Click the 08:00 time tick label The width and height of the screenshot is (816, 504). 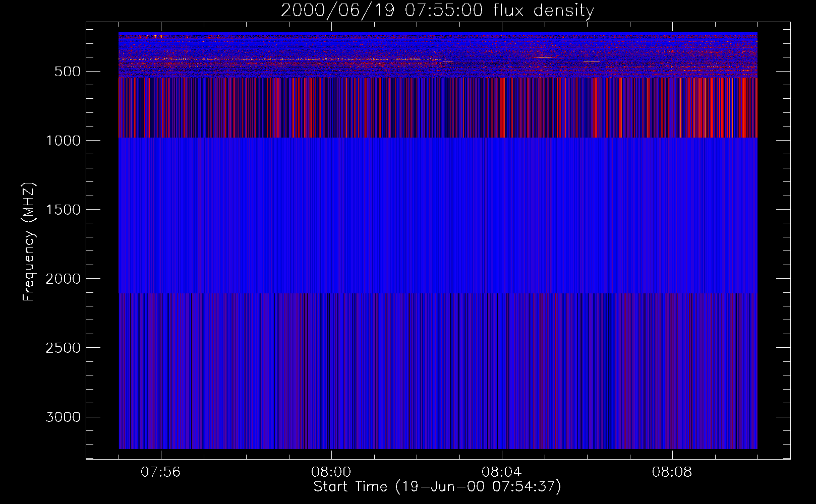[331, 472]
